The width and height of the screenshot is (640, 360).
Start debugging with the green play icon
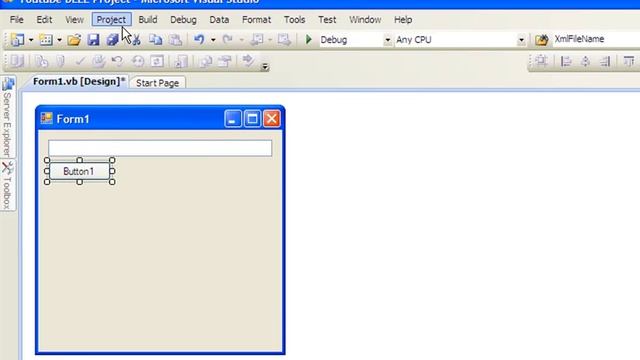coord(309,40)
